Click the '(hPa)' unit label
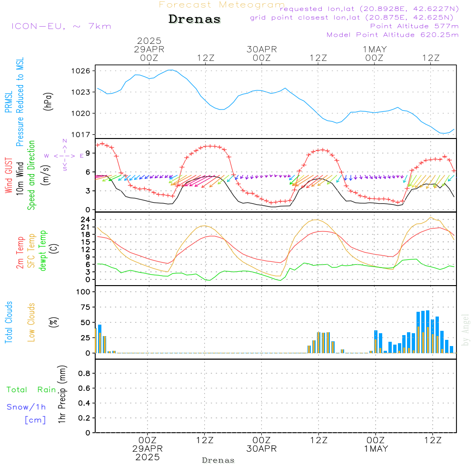 (x=48, y=101)
